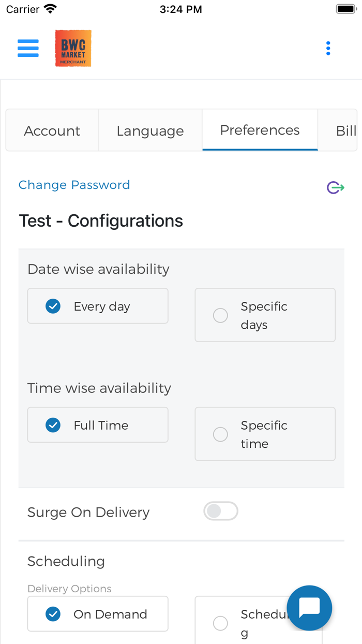362x644 pixels.
Task: Tap the battery indicator in status bar
Action: (345, 9)
